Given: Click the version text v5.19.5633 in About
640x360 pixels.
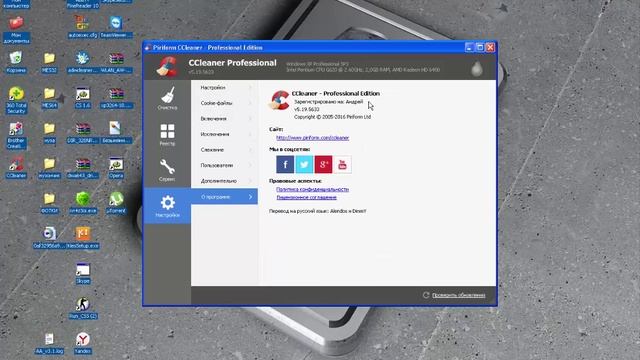Looking at the screenshot, I should click(x=307, y=109).
